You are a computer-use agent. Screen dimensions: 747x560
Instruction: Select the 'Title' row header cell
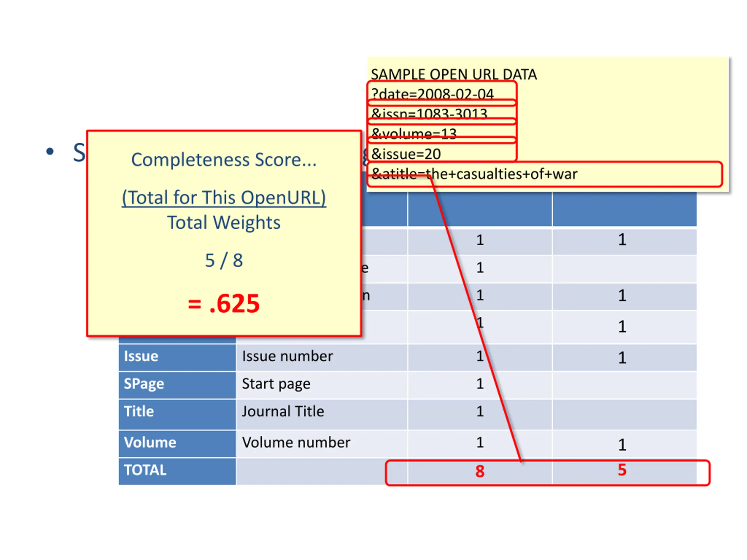click(177, 414)
